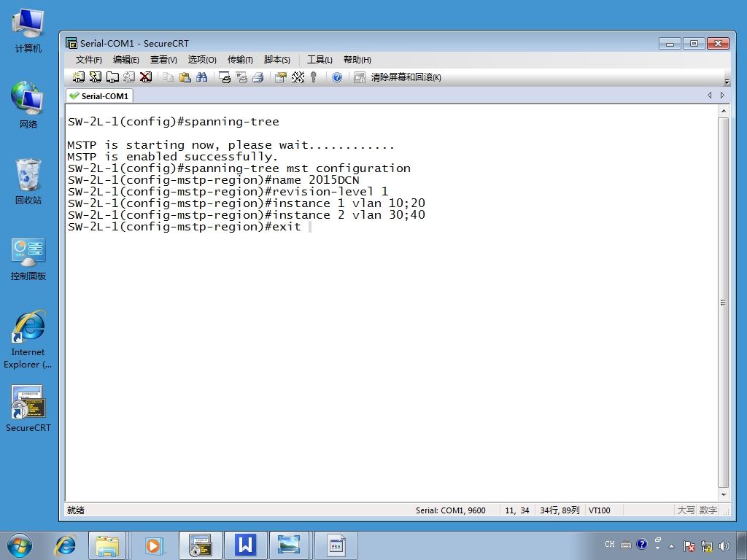Click the Print Screen toolbar icon
Viewport: 747px width, 560px height.
pyautogui.click(x=225, y=77)
